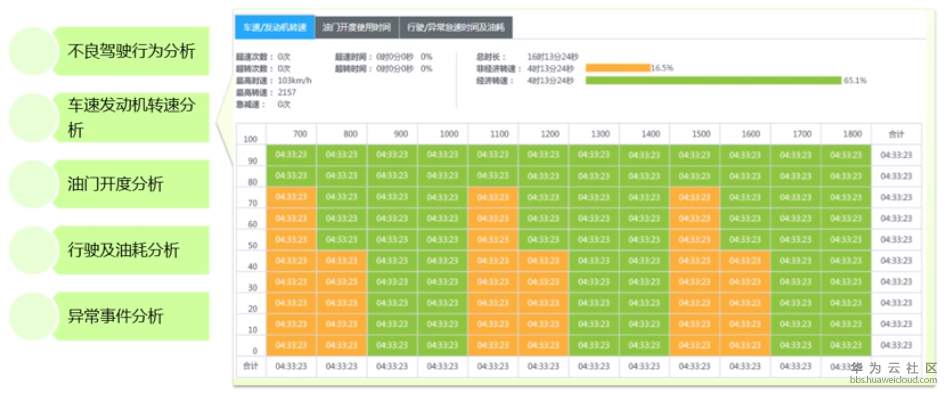948x394 pixels.
Task: Select 车速发动机转速分析 in the side list
Action: tap(131, 118)
